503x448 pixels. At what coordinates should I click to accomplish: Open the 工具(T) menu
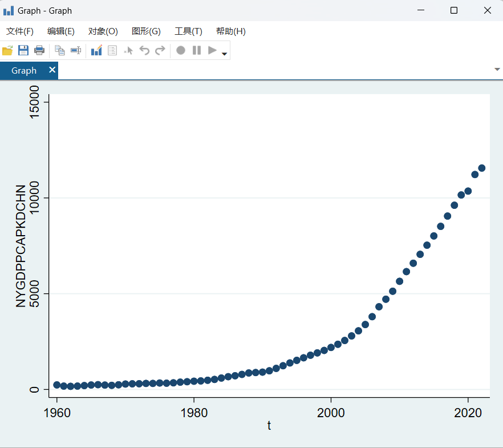188,31
